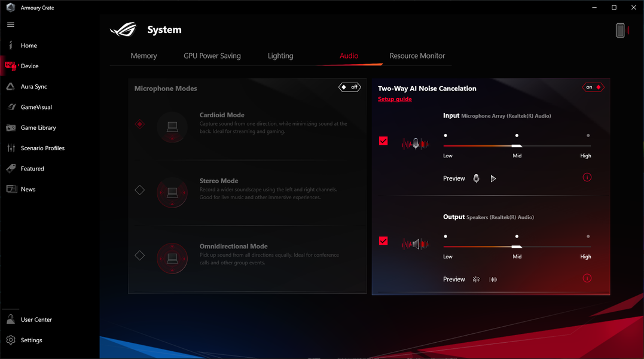Click the Input slider handle at Mid

(517, 146)
